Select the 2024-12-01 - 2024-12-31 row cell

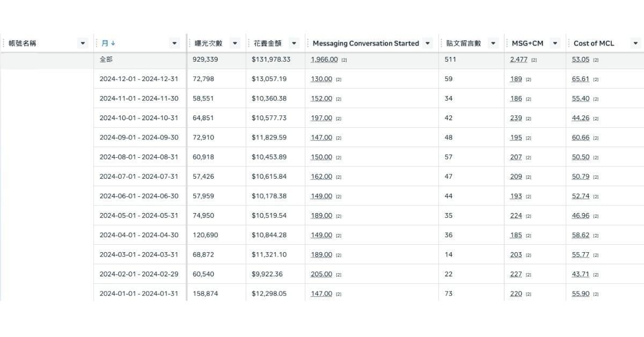click(x=139, y=79)
